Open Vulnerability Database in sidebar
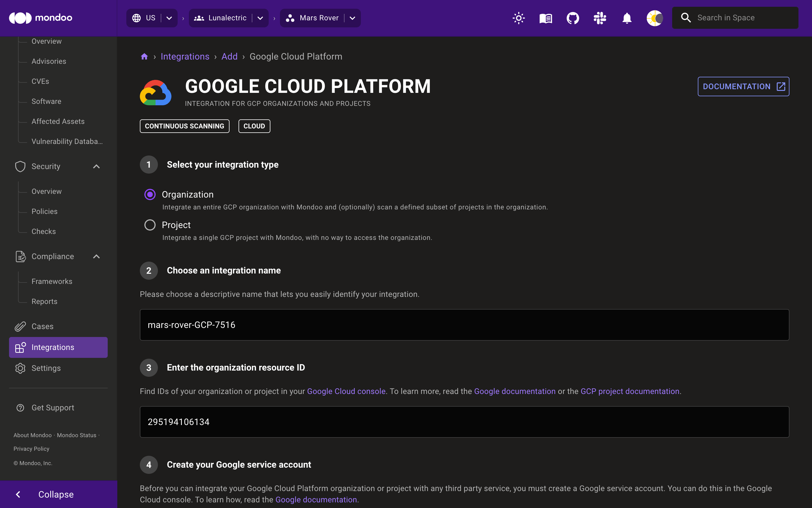 [67, 141]
